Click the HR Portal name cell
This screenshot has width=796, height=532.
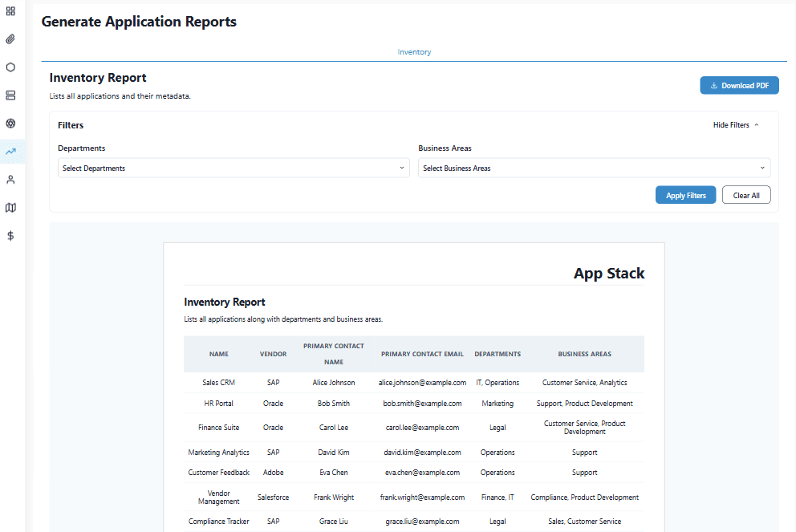click(x=219, y=404)
